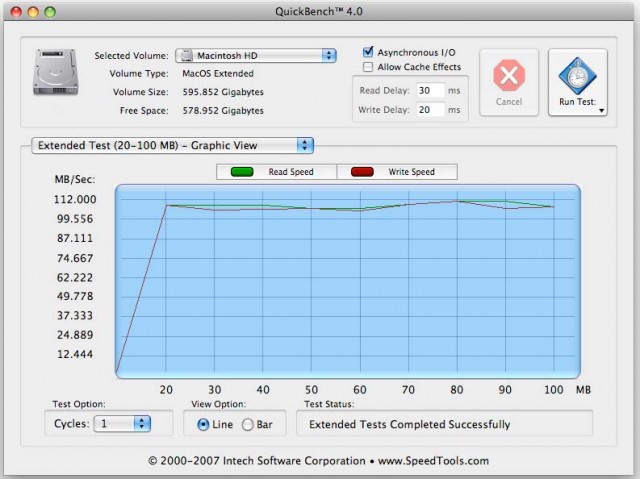The width and height of the screenshot is (640, 479).
Task: Click the green zoom window button
Action: (50, 11)
